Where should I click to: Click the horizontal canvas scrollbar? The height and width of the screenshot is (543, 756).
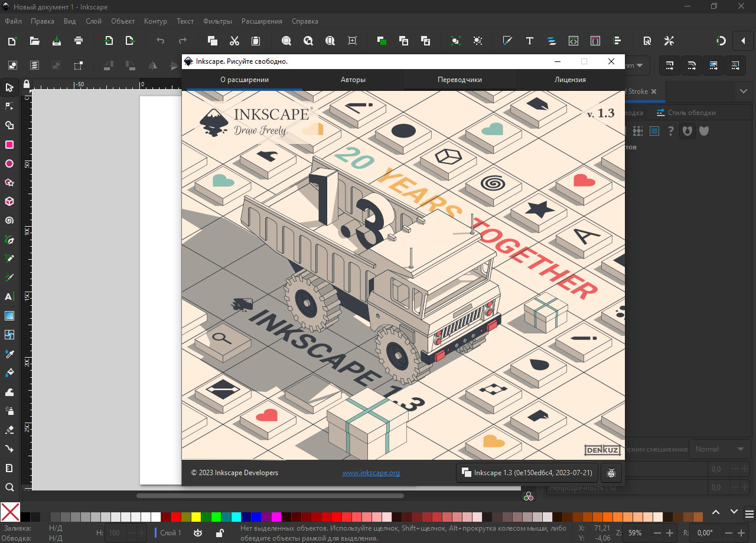(270, 496)
